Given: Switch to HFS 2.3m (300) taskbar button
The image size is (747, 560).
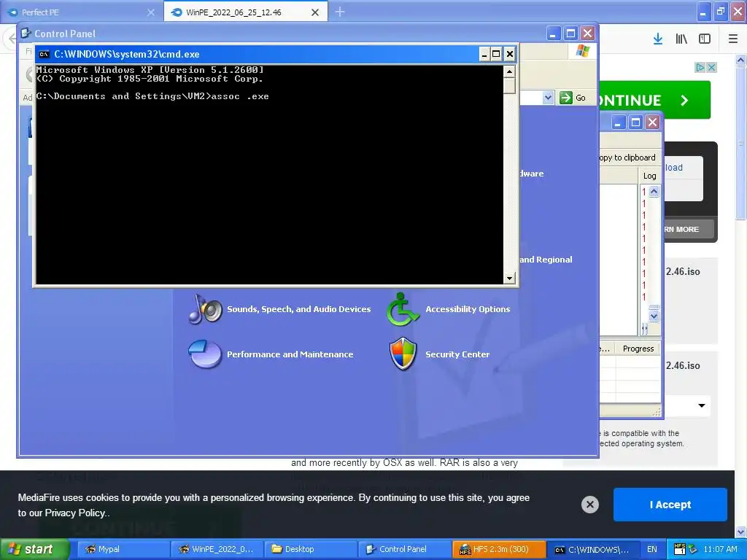Looking at the screenshot, I should click(x=498, y=549).
